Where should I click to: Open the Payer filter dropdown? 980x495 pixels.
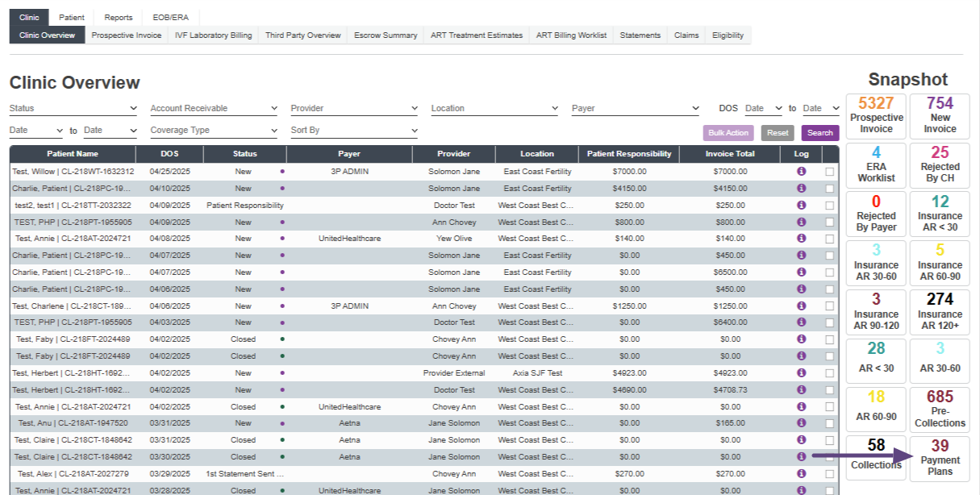point(635,108)
